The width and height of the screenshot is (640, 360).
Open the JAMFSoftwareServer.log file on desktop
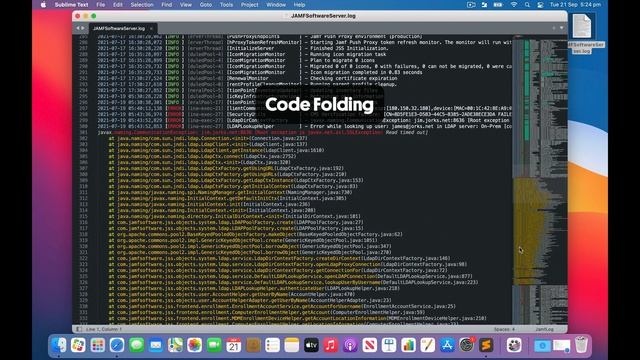click(582, 33)
